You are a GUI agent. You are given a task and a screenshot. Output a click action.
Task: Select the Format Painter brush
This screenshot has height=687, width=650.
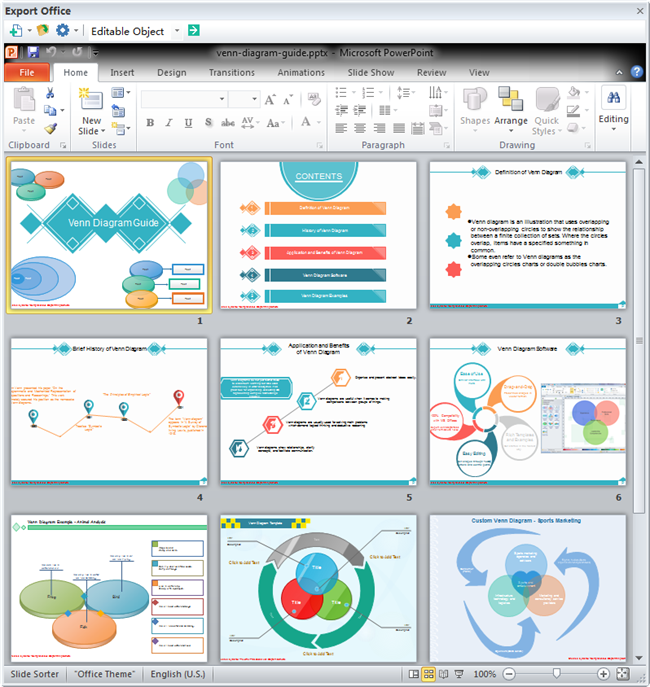click(x=50, y=128)
